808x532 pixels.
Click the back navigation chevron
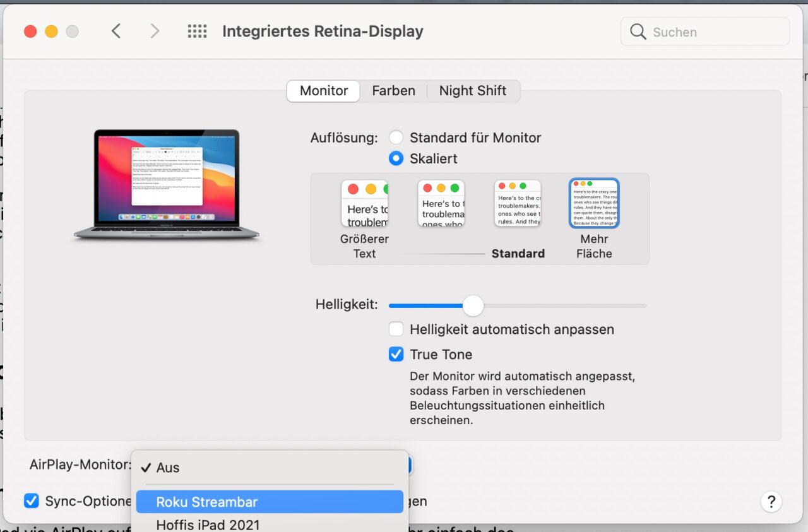click(116, 32)
